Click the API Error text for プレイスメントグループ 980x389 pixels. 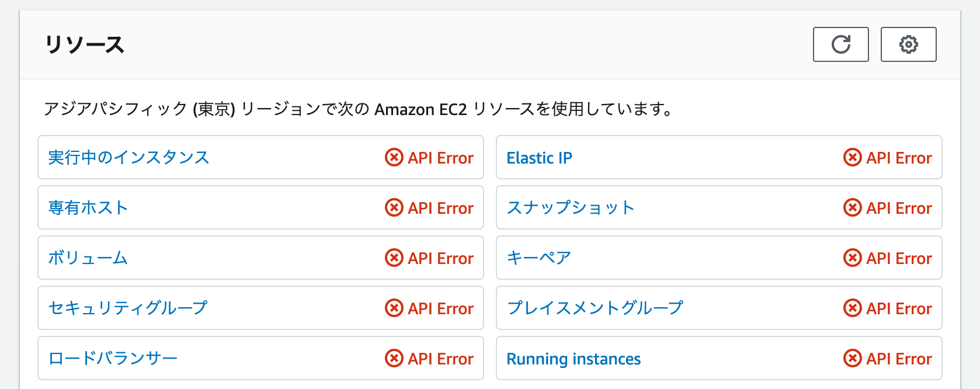click(899, 308)
